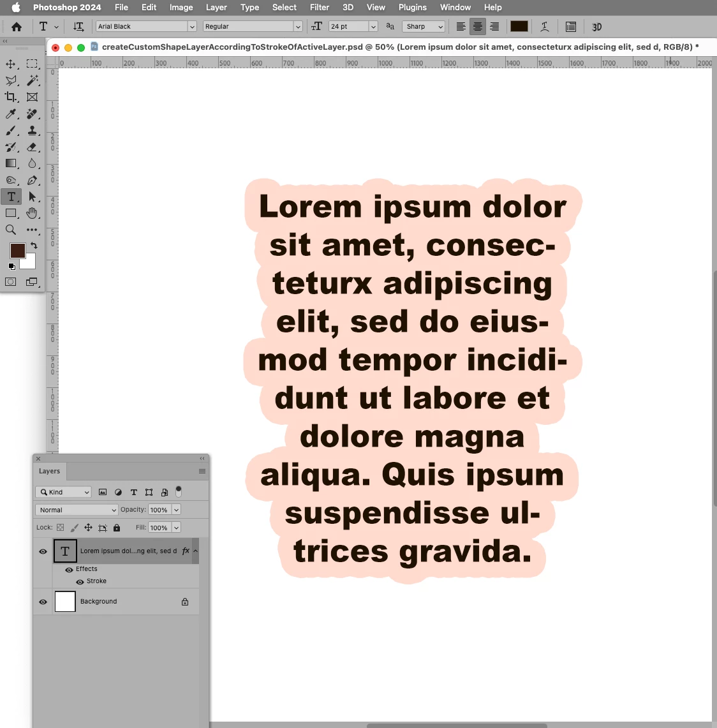The image size is (717, 728).
Task: Select the Rectangular Marquee tool
Action: pyautogui.click(x=32, y=64)
